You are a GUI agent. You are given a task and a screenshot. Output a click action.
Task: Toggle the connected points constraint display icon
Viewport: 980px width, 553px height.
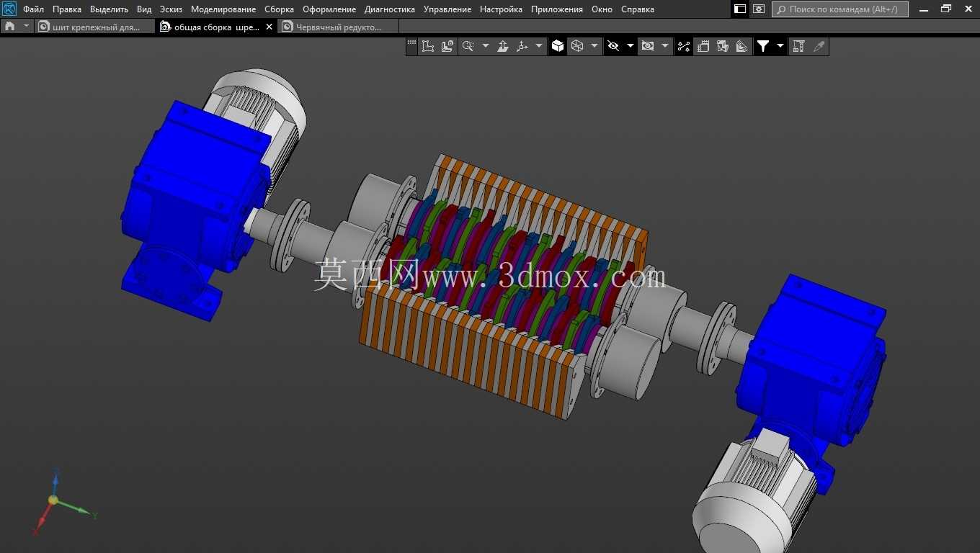[x=684, y=47]
